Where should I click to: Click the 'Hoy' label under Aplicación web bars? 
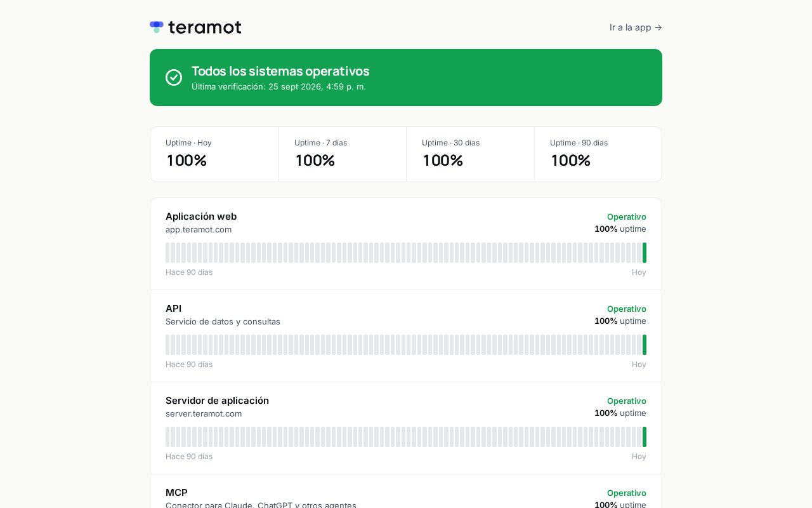coord(639,272)
